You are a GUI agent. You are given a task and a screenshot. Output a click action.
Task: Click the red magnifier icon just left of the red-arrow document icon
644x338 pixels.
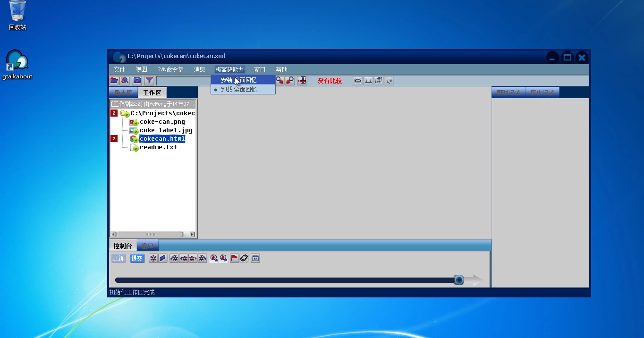(290, 81)
